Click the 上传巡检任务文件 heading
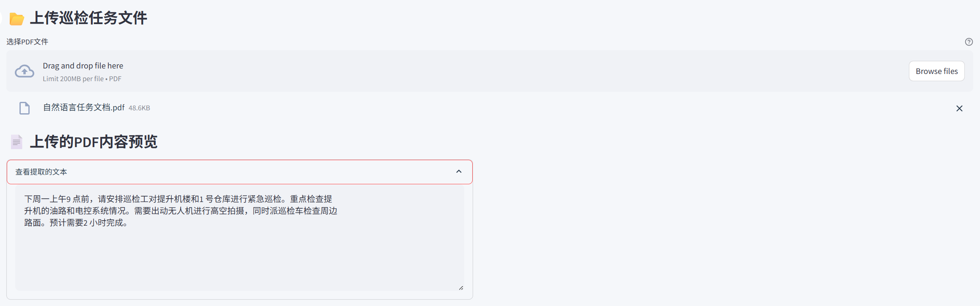Viewport: 980px width, 306px height. click(88, 18)
